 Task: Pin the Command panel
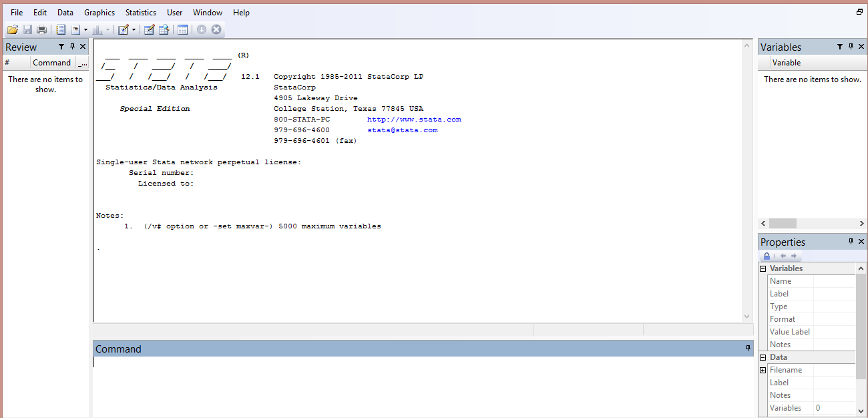748,349
